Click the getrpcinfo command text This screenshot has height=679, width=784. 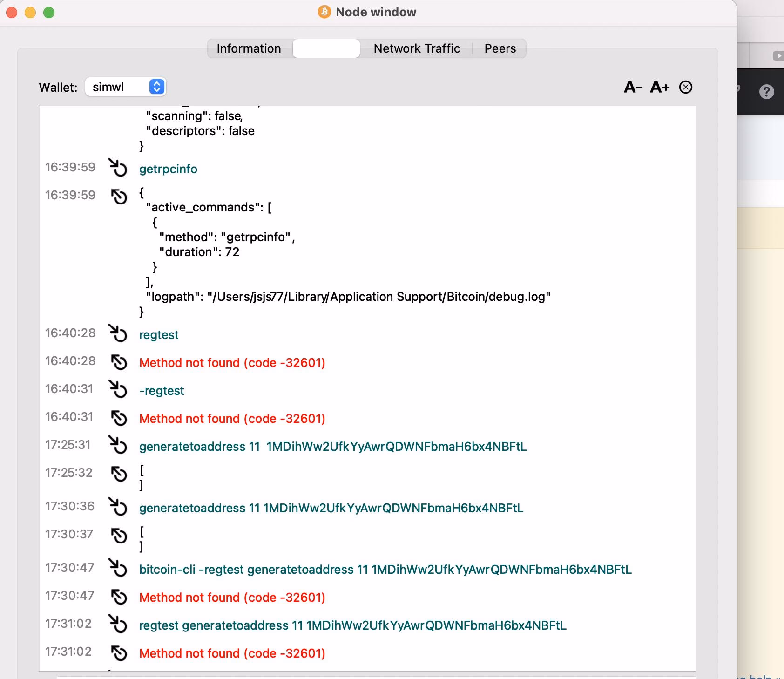pos(168,169)
